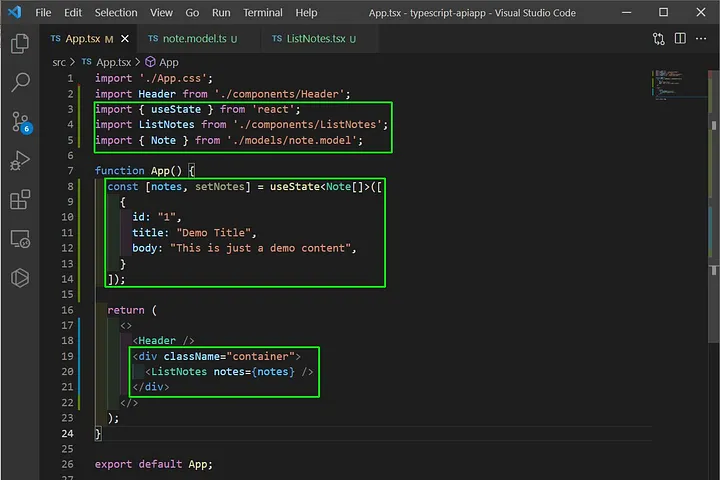Click './App.css' import string

173,79
